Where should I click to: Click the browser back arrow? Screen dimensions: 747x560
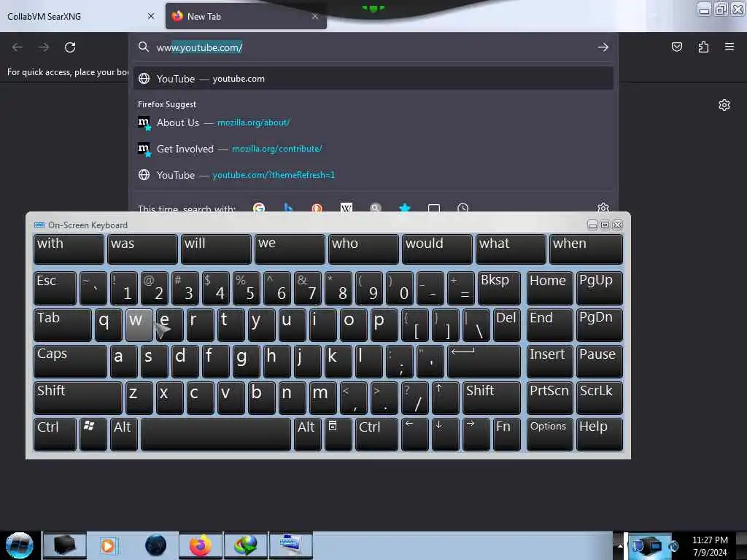(18, 47)
